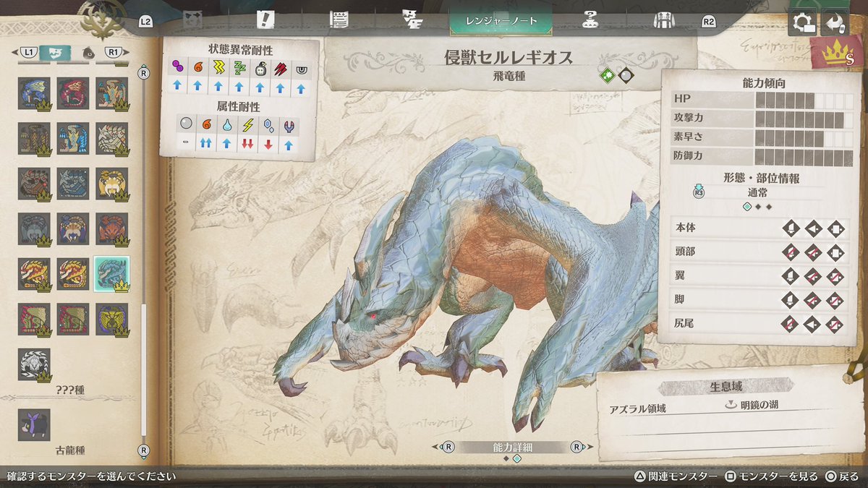Click the 防御力 stat gauge
868x488 pixels.
(804, 156)
